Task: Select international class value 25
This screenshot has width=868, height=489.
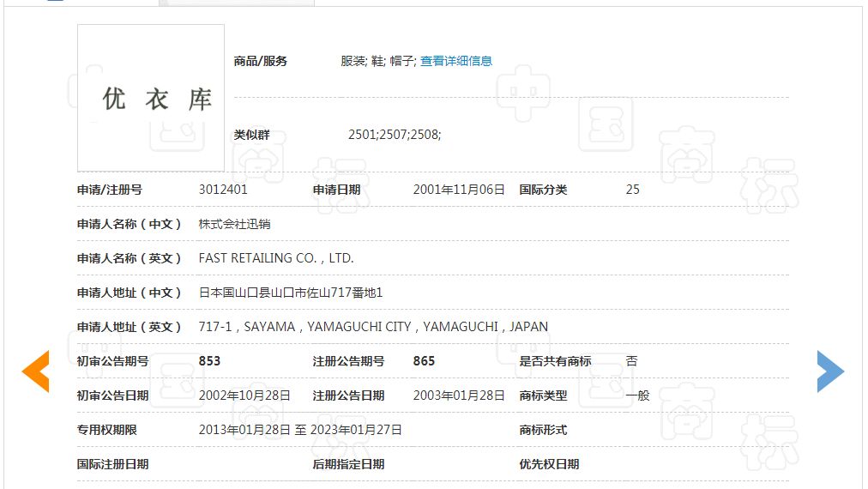Action: pyautogui.click(x=633, y=190)
